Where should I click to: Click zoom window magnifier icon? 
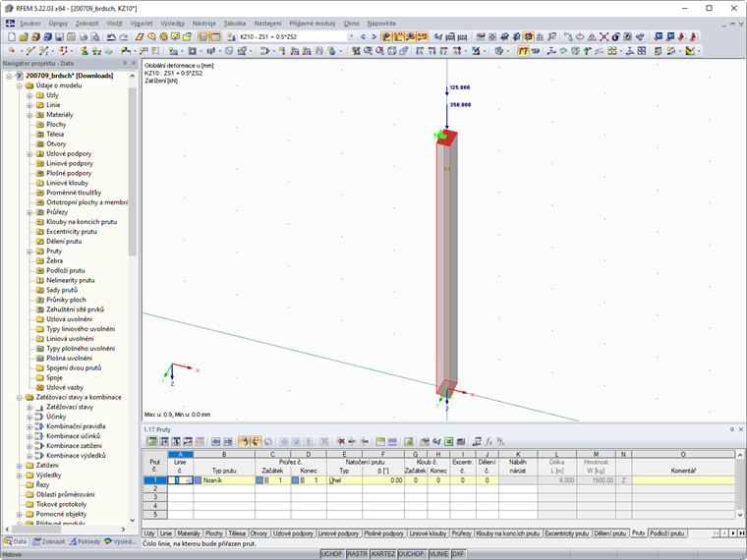(x=368, y=51)
